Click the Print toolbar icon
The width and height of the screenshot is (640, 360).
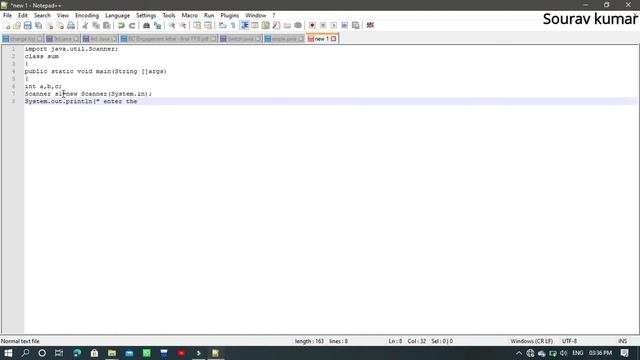click(x=71, y=25)
